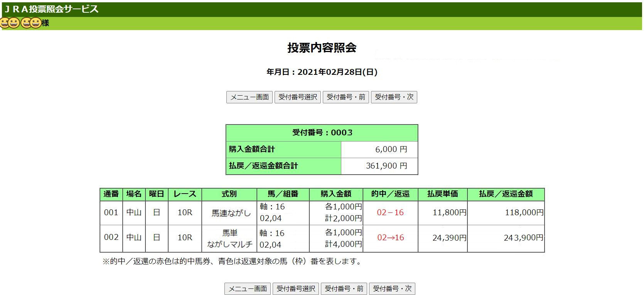Click lower 受付番号・前 button under the footnote
The height and width of the screenshot is (295, 644).
(344, 288)
